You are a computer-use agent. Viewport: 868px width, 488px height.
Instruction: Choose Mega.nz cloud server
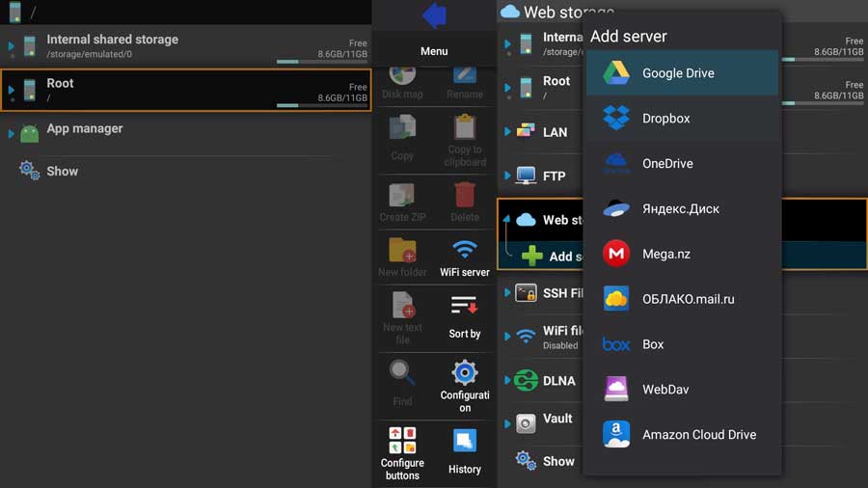click(x=682, y=254)
